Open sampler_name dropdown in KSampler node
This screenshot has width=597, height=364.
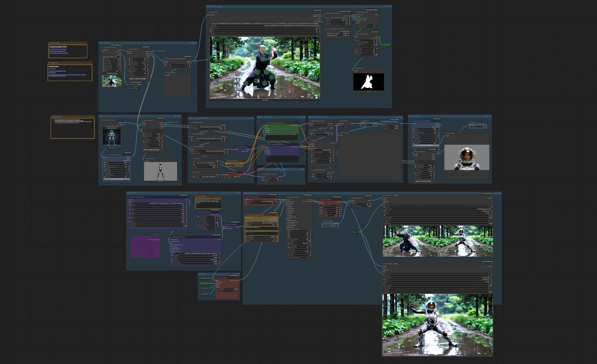323,158
